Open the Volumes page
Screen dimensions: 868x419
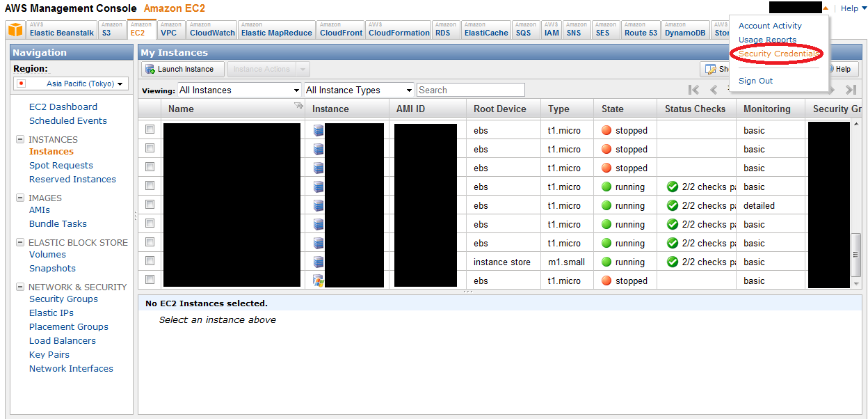click(x=47, y=255)
